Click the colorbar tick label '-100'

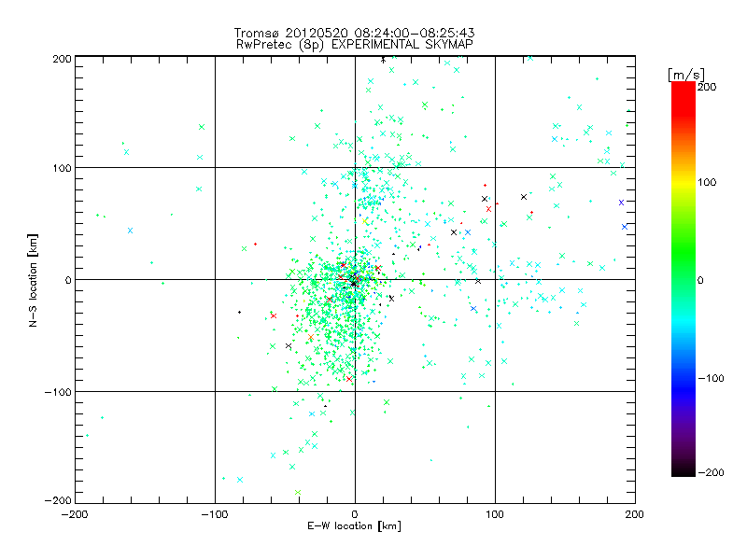[711, 378]
